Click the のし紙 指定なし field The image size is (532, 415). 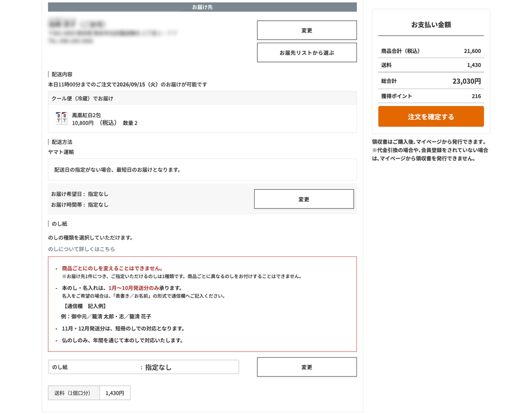143,367
